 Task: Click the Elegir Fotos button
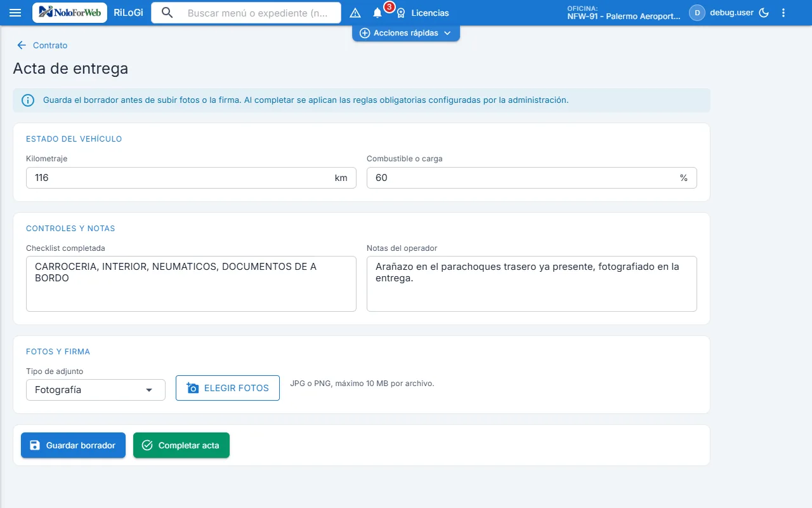pyautogui.click(x=228, y=388)
